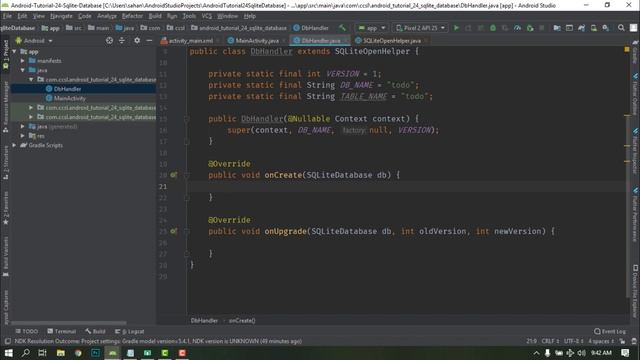Open the Event Log panel
The height and width of the screenshot is (360, 640).
pyautogui.click(x=610, y=331)
